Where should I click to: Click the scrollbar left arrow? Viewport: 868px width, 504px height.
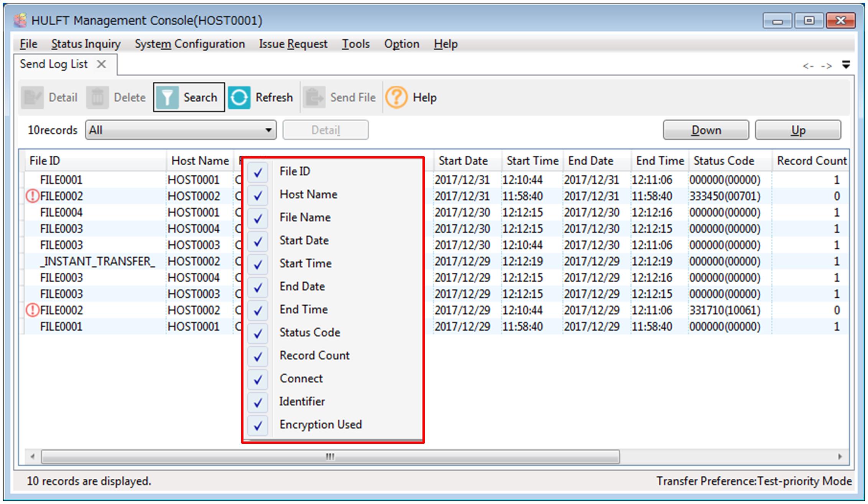tap(33, 457)
